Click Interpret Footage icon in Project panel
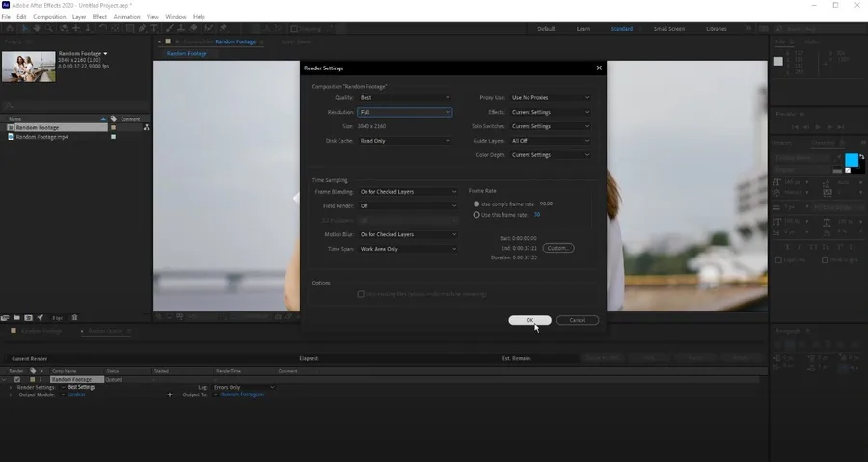Image resolution: width=868 pixels, height=462 pixels. pyautogui.click(x=5, y=318)
